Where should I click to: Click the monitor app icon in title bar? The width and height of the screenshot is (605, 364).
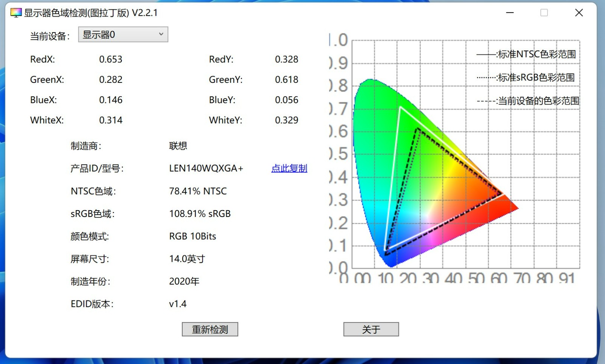tap(16, 13)
